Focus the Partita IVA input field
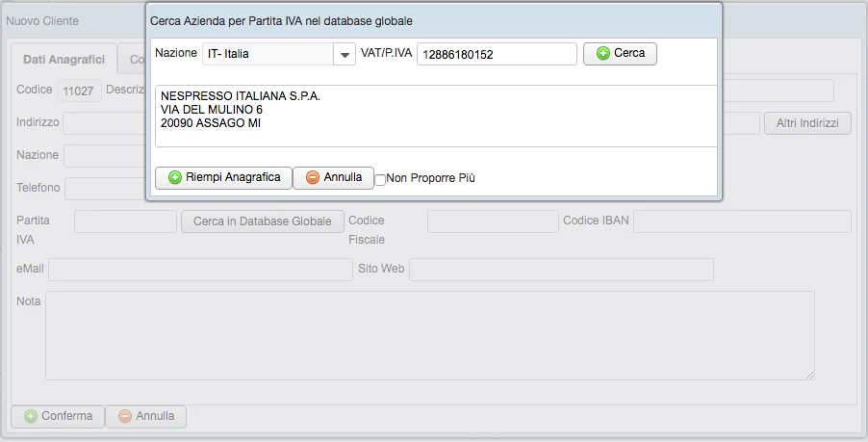Image resolution: width=868 pixels, height=442 pixels. click(125, 221)
